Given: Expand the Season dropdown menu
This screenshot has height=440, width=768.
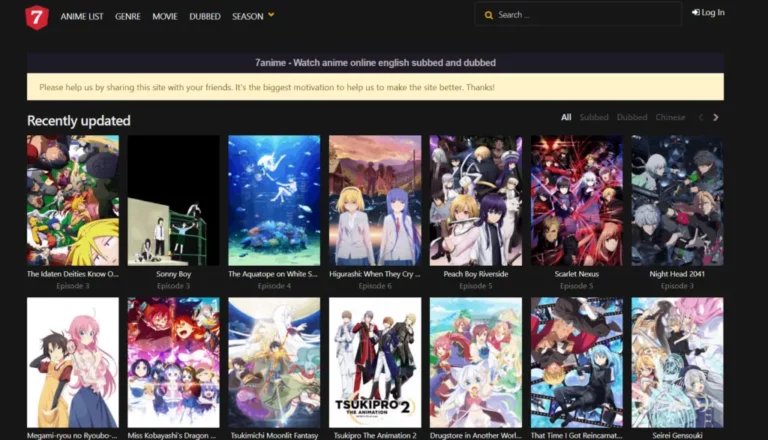Looking at the screenshot, I should [x=253, y=16].
